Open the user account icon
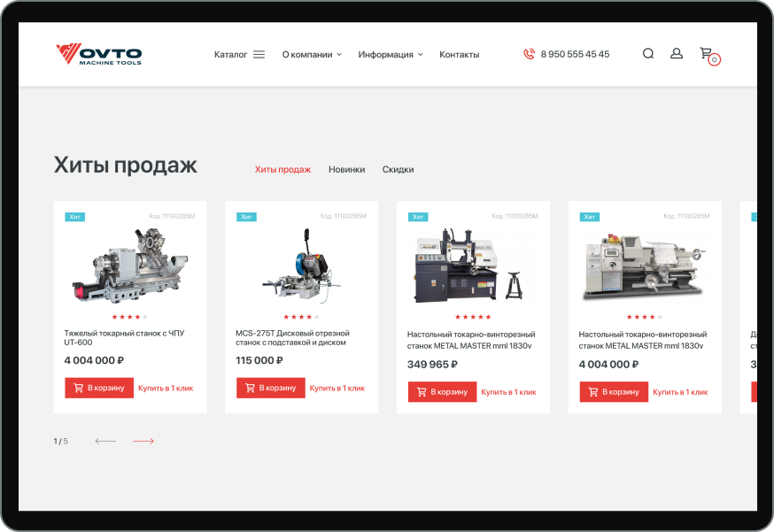Viewport: 774px width, 532px height. coord(677,53)
